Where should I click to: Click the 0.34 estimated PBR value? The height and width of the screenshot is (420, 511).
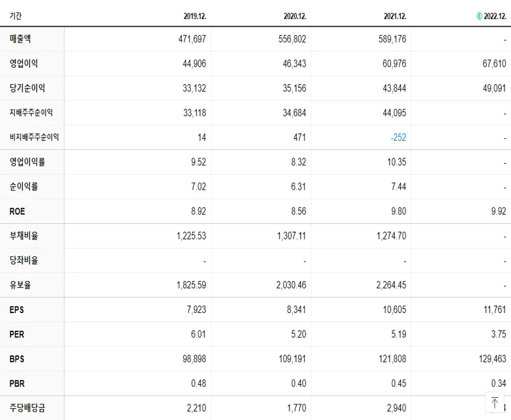pyautogui.click(x=499, y=383)
